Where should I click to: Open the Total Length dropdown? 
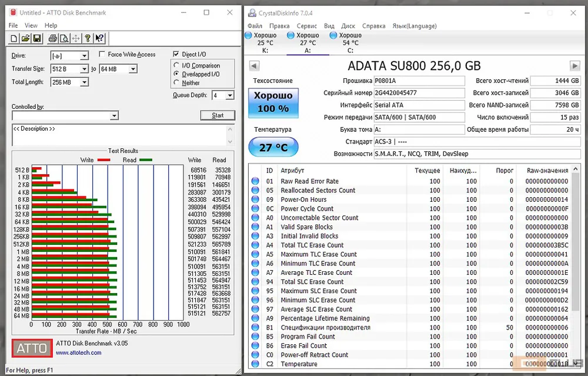click(x=84, y=82)
